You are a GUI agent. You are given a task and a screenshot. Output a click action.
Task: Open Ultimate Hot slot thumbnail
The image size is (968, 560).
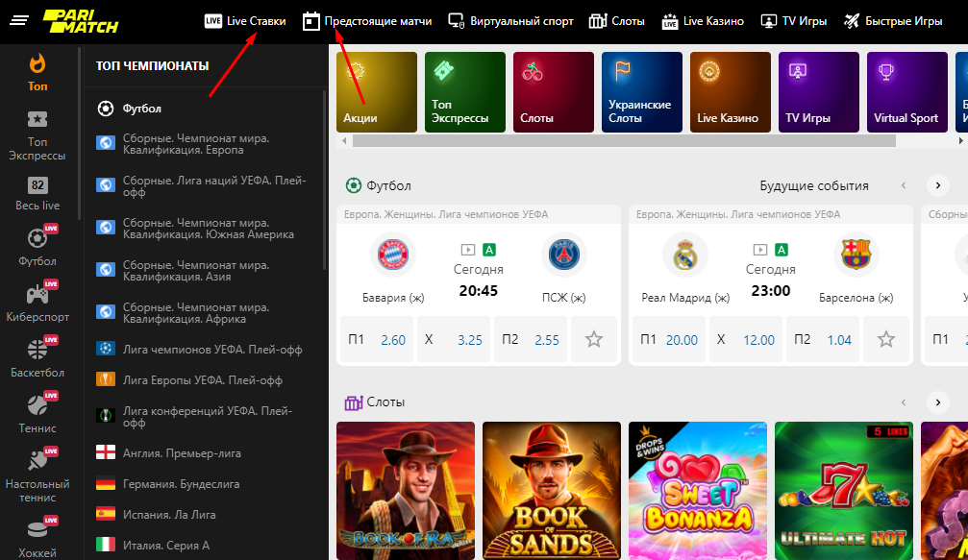(x=843, y=491)
